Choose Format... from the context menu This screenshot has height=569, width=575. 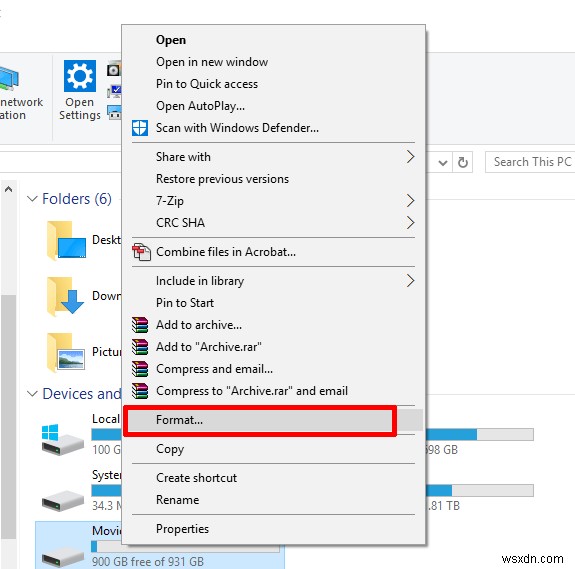point(273,420)
